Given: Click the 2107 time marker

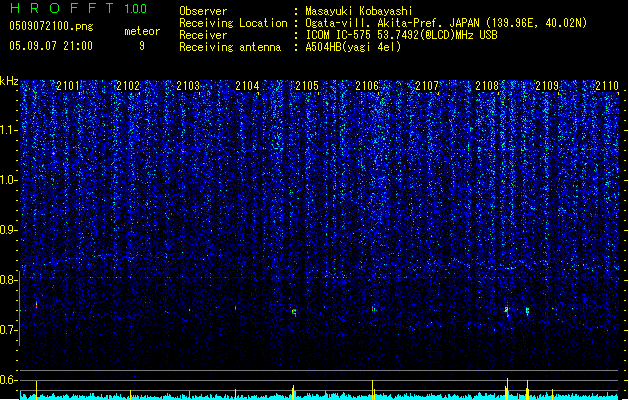Looking at the screenshot, I should pyautogui.click(x=427, y=85).
